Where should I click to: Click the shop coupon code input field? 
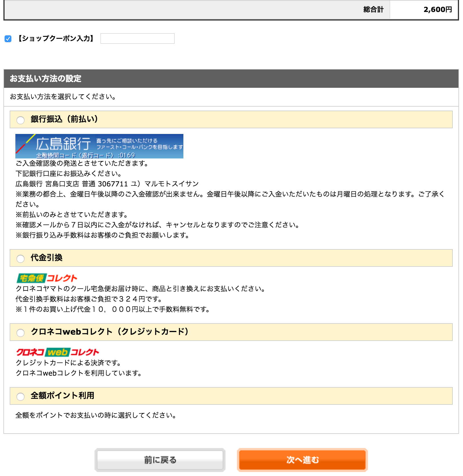[138, 38]
